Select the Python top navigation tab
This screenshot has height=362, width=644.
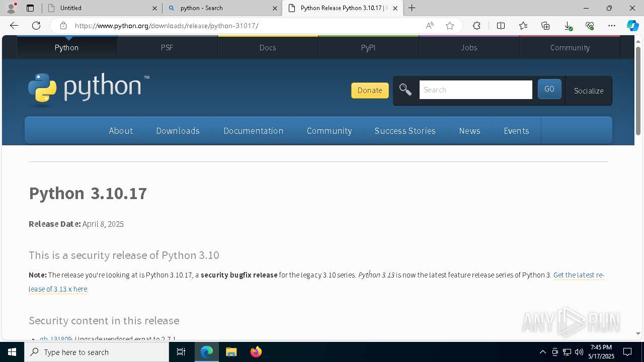[66, 47]
